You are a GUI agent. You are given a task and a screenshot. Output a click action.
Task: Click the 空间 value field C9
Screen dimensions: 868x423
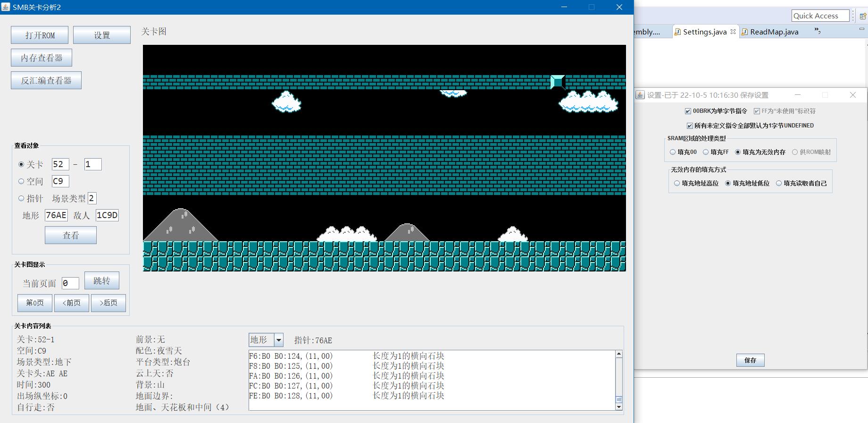(60, 181)
